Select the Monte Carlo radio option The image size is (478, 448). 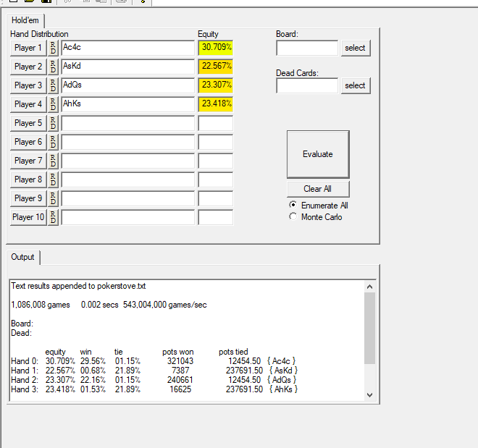(x=316, y=217)
